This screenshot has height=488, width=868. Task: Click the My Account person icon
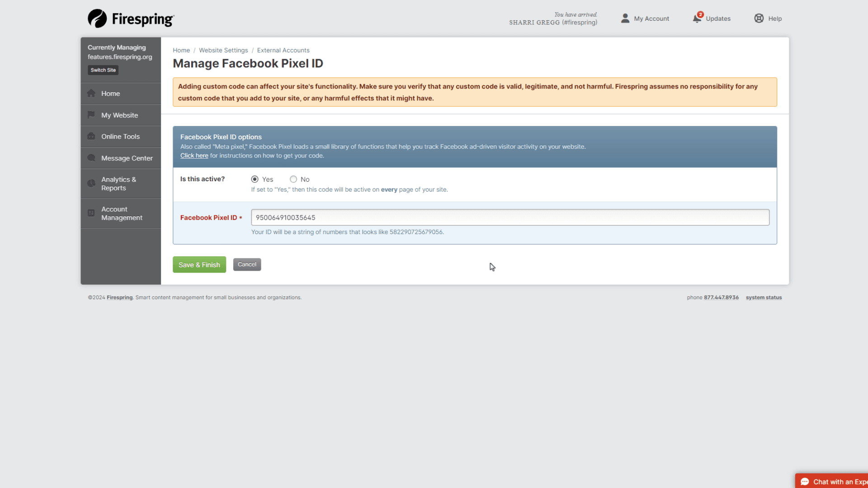click(625, 18)
